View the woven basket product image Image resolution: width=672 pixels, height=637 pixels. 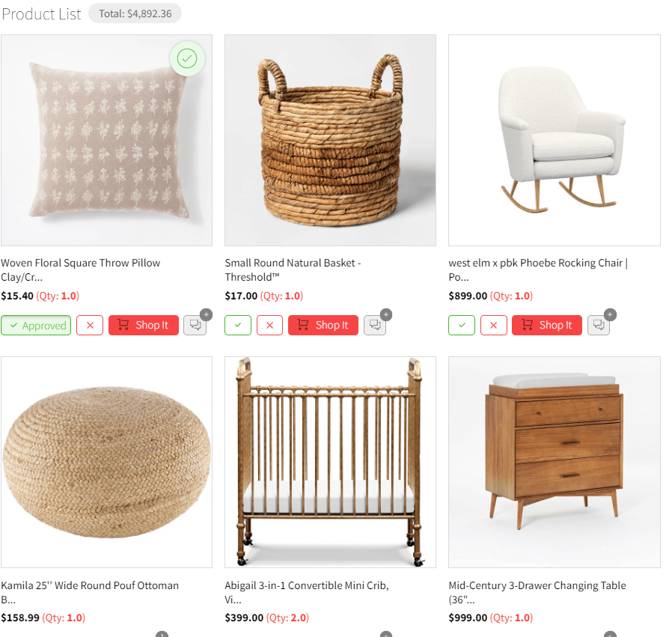(x=331, y=140)
